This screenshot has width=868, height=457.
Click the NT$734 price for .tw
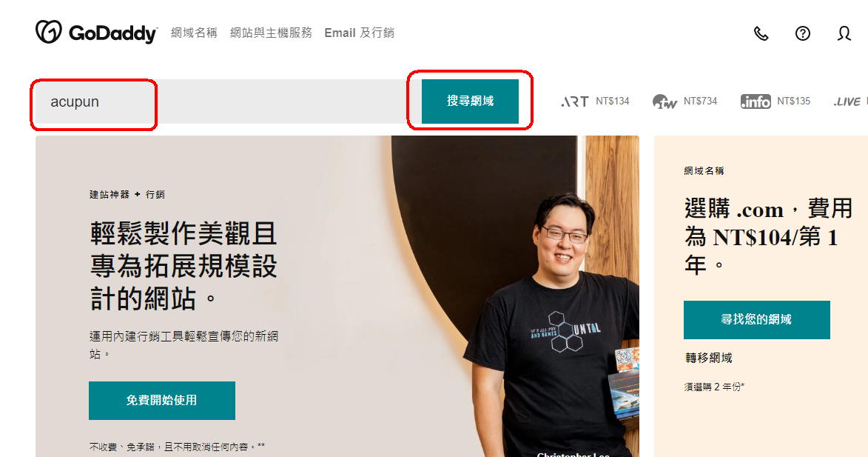[x=700, y=101]
